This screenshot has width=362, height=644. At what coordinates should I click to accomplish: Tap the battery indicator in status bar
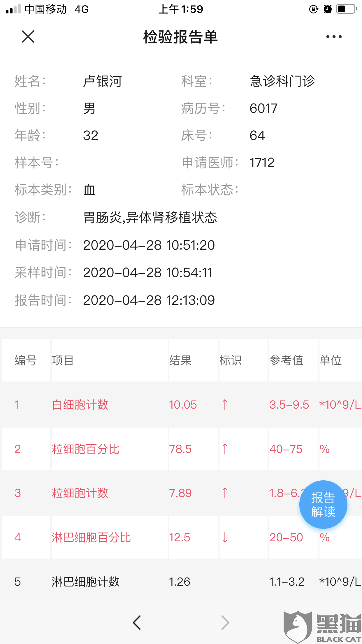(347, 9)
